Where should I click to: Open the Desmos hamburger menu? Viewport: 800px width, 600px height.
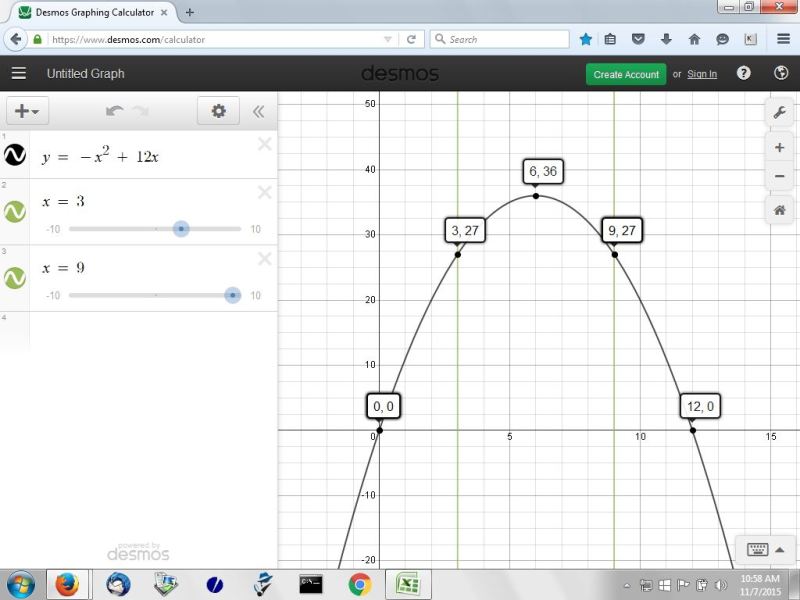point(19,73)
